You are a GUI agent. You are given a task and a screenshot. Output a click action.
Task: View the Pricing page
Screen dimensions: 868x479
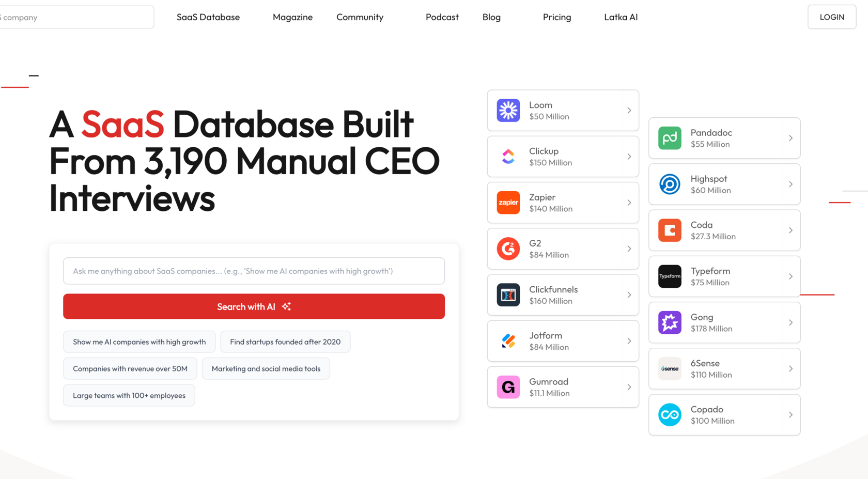tap(557, 17)
